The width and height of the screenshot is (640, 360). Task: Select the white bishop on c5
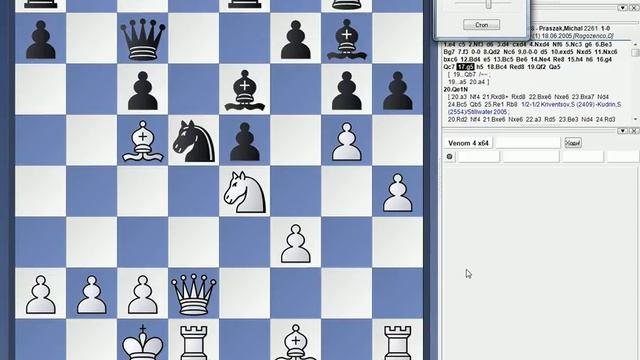coord(142,141)
